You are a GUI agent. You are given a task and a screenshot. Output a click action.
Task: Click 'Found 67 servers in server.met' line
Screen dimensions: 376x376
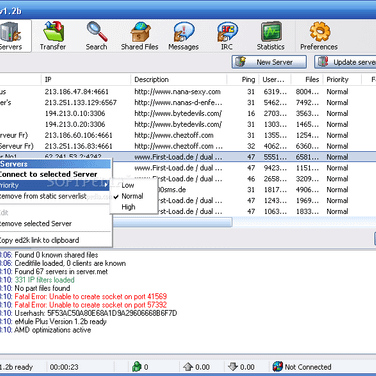(x=61, y=272)
